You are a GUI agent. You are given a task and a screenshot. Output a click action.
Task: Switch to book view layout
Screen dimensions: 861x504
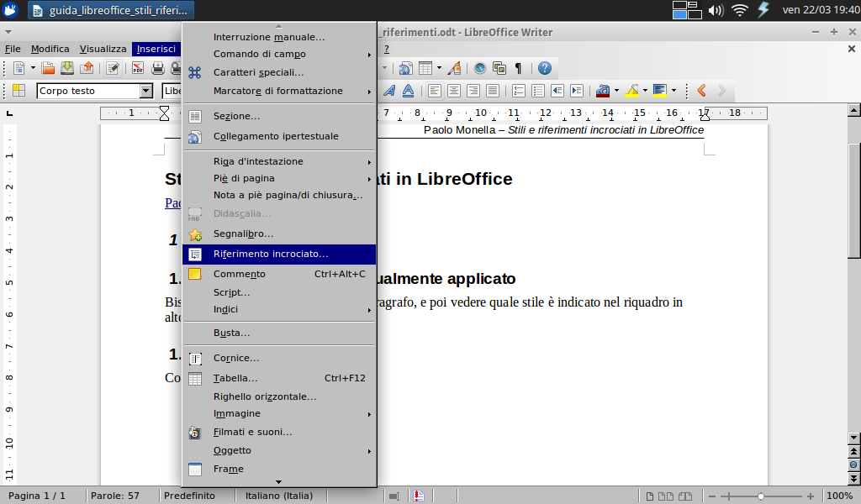click(685, 496)
